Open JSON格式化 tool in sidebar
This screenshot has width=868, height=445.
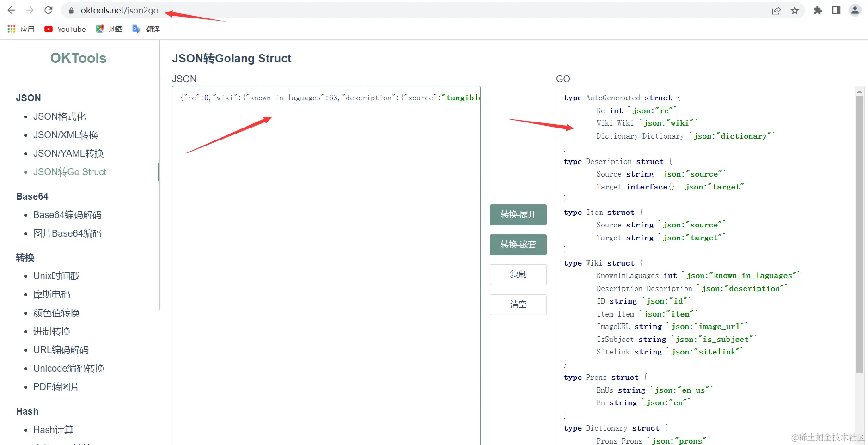tap(59, 116)
